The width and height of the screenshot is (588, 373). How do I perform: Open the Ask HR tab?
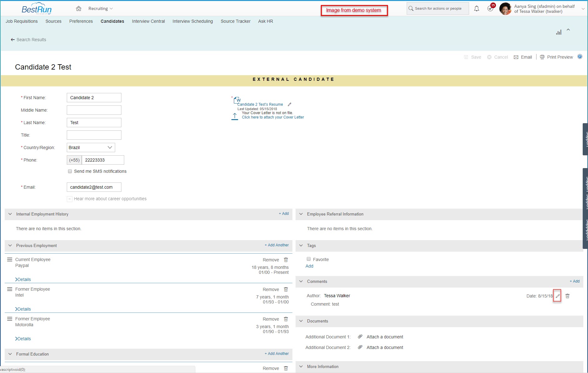click(266, 21)
